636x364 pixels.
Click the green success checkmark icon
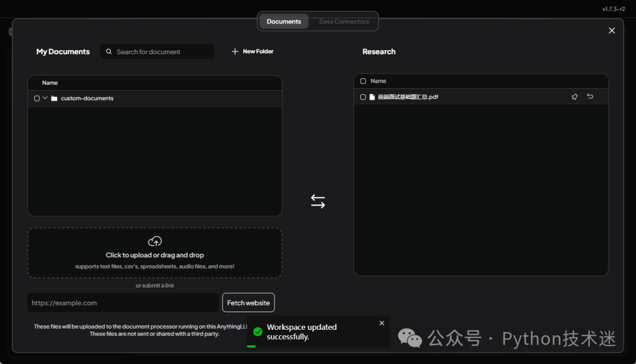click(257, 332)
